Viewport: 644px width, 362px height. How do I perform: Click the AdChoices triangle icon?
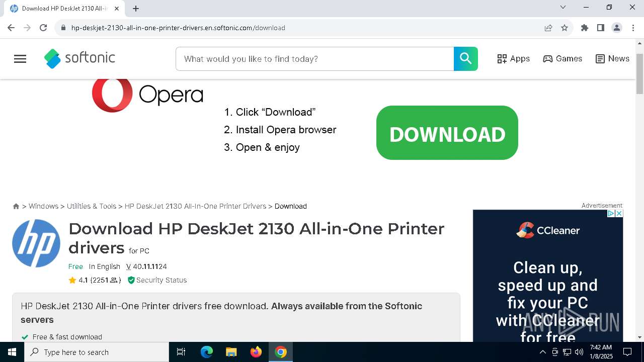click(611, 214)
